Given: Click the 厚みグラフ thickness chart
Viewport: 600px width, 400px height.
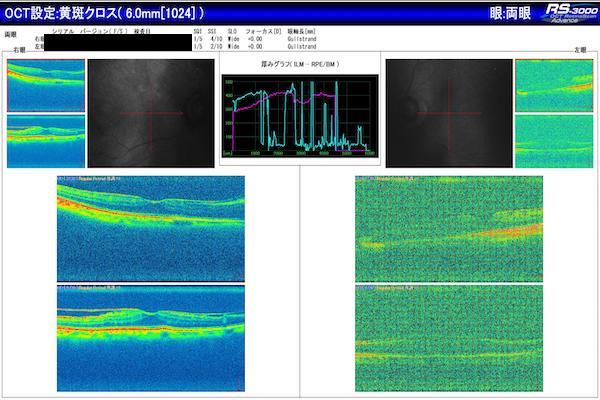Looking at the screenshot, I should (x=300, y=117).
